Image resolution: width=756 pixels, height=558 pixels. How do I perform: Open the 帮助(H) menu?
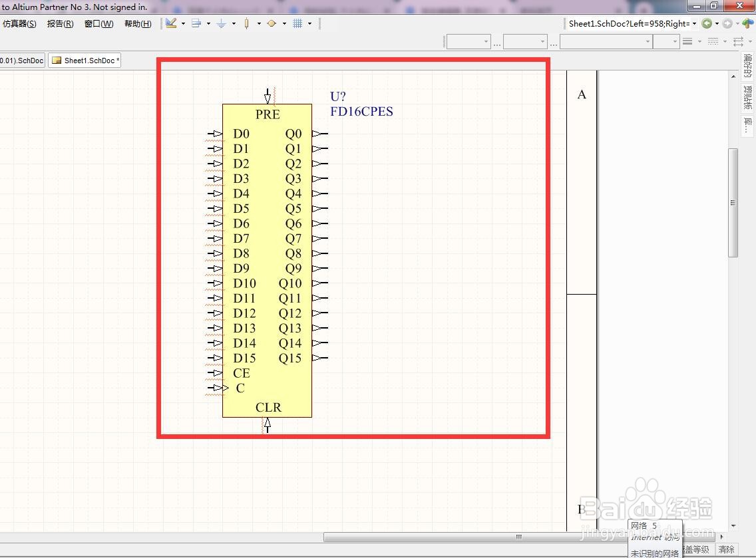coord(138,24)
